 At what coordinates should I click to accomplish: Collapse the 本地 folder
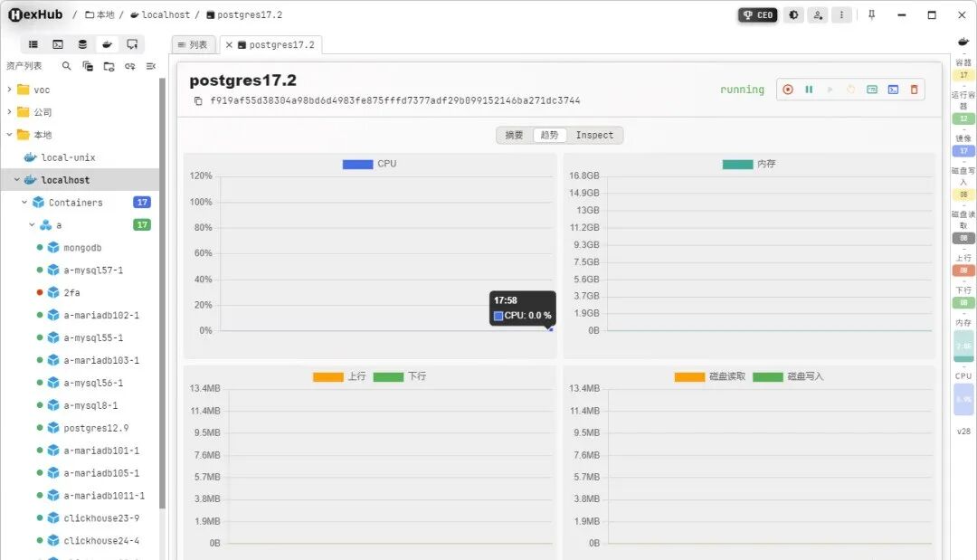coord(9,135)
